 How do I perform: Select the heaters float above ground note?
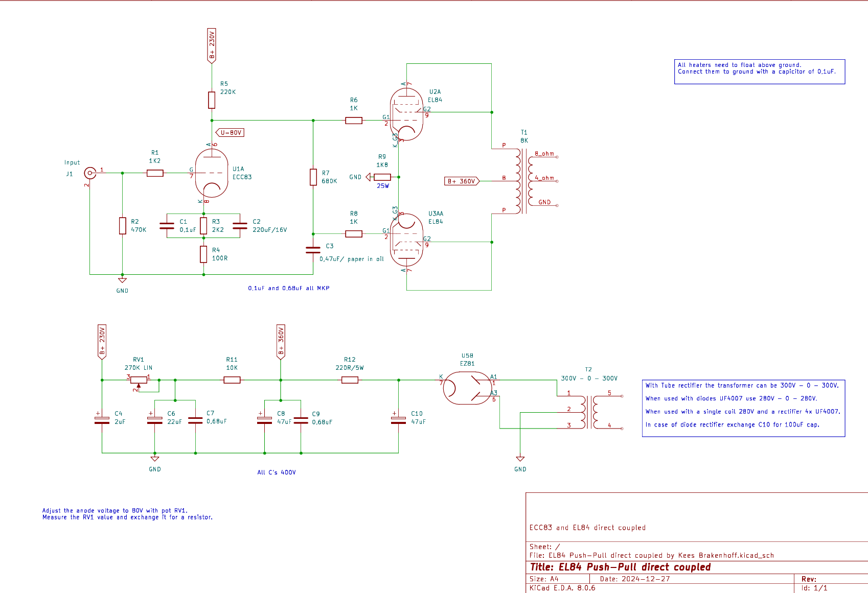760,72
